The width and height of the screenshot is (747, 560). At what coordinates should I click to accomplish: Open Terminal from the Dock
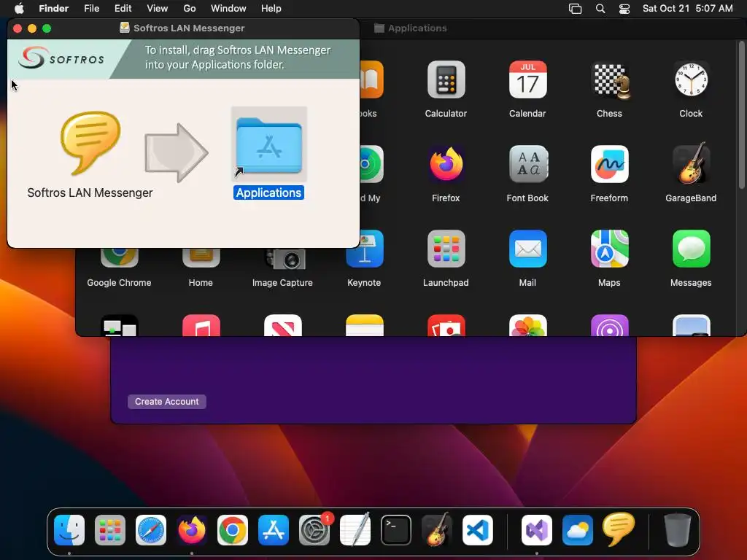click(396, 530)
